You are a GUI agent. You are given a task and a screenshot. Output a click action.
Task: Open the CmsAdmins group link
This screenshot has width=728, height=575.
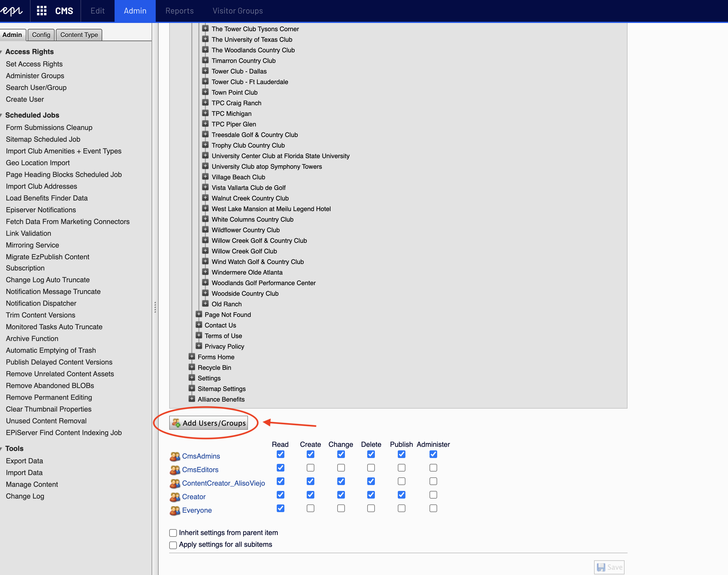point(201,456)
